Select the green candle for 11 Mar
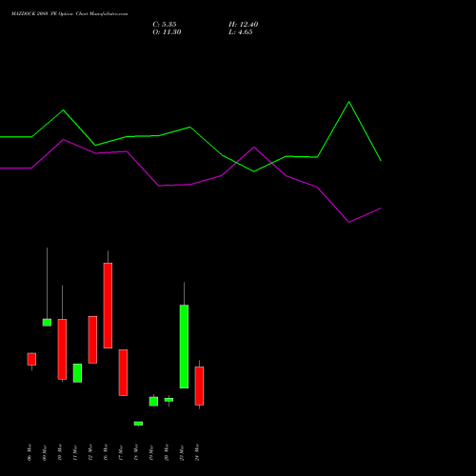476x476 pixels. (x=77, y=373)
